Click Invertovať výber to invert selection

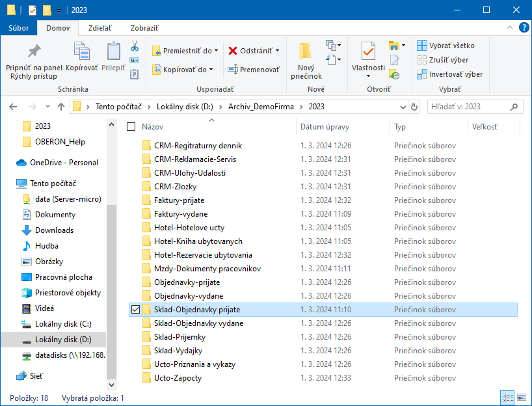[450, 74]
